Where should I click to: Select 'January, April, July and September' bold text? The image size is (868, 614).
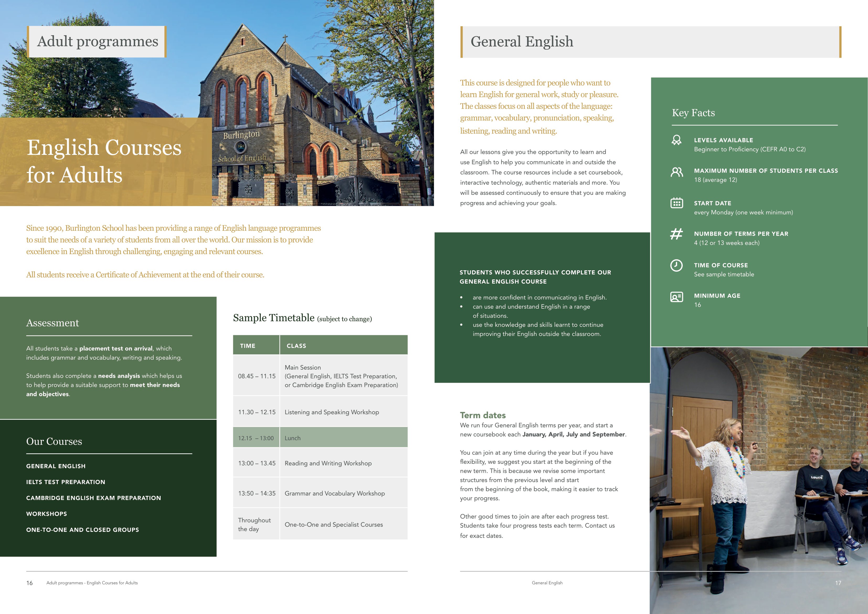[574, 434]
